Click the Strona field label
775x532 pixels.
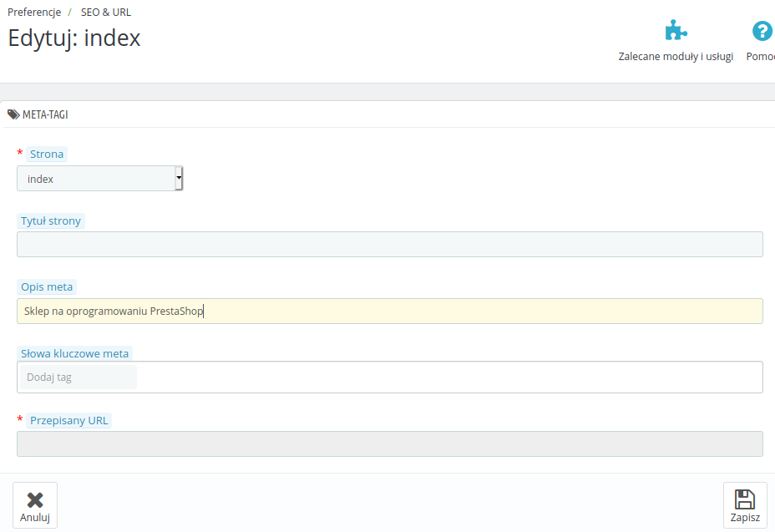click(47, 155)
